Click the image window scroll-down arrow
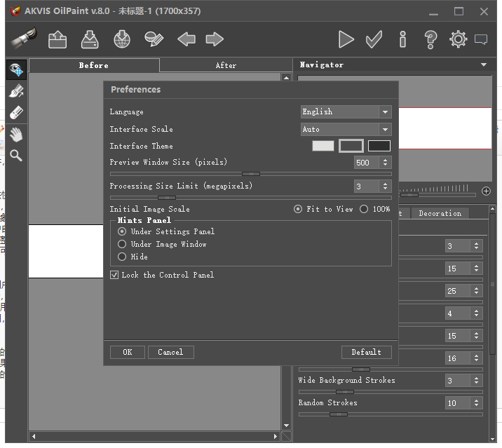The height and width of the screenshot is (448, 502). pos(286,426)
